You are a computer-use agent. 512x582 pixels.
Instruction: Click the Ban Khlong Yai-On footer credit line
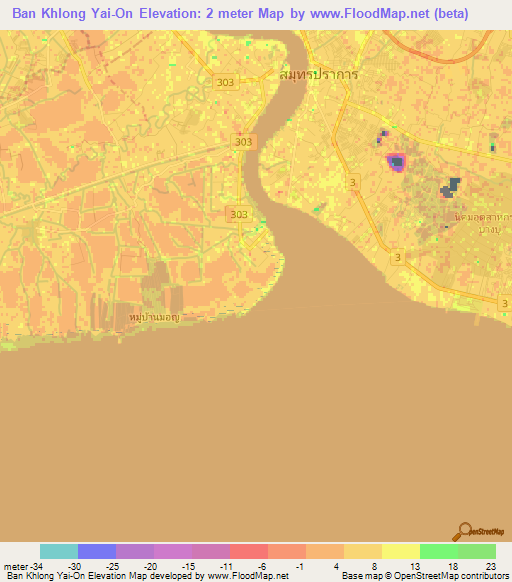point(148,576)
